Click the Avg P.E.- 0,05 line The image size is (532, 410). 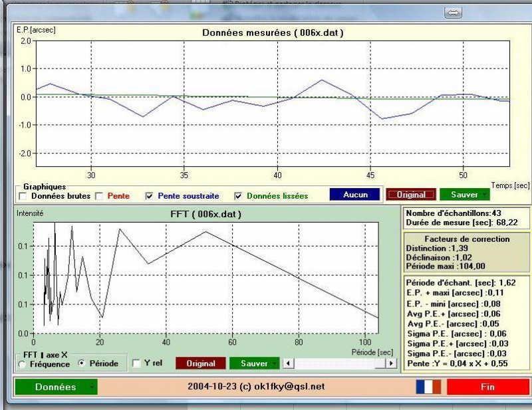454,324
